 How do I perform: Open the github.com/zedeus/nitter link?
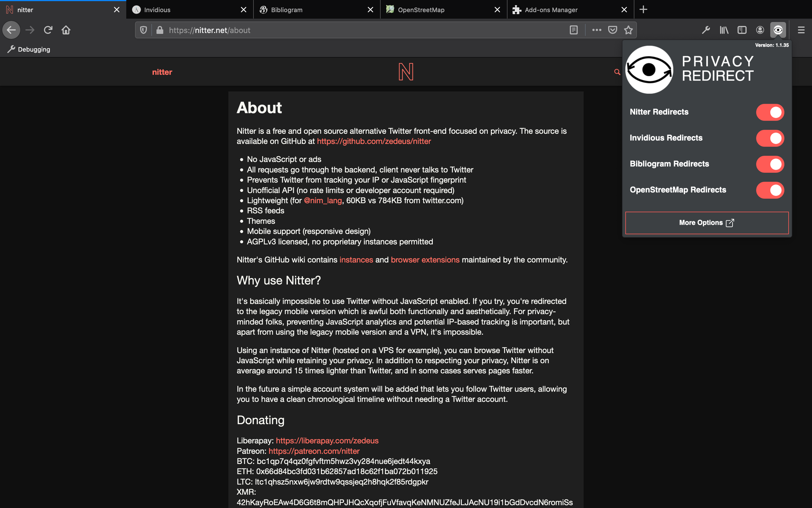pyautogui.click(x=374, y=141)
